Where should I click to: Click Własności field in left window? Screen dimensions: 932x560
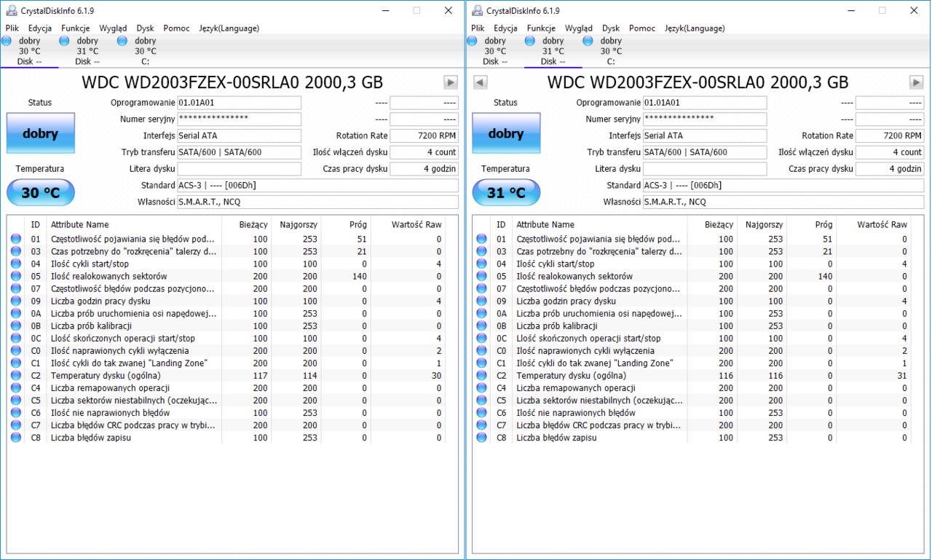(x=317, y=202)
